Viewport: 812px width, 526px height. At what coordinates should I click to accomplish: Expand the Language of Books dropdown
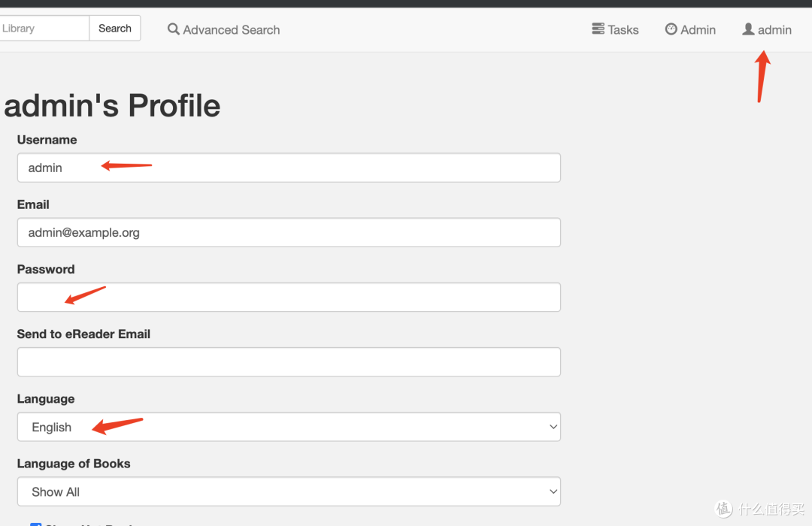289,491
